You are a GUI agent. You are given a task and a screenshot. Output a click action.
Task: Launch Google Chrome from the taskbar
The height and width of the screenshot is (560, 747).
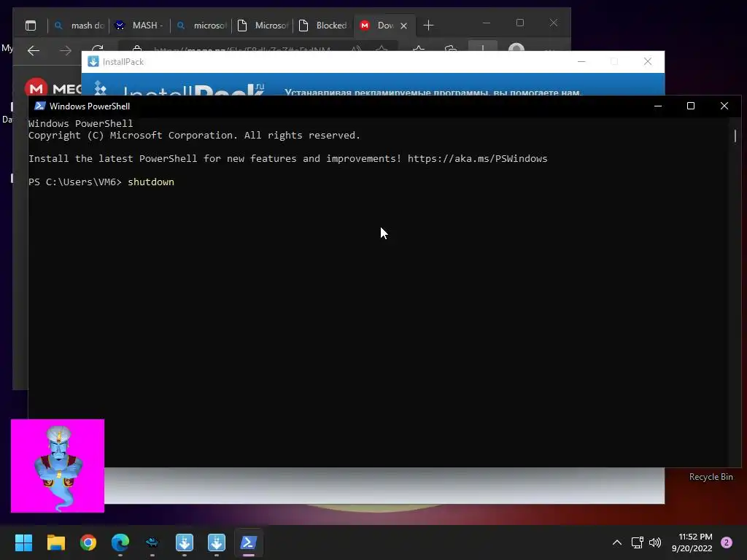(x=88, y=542)
